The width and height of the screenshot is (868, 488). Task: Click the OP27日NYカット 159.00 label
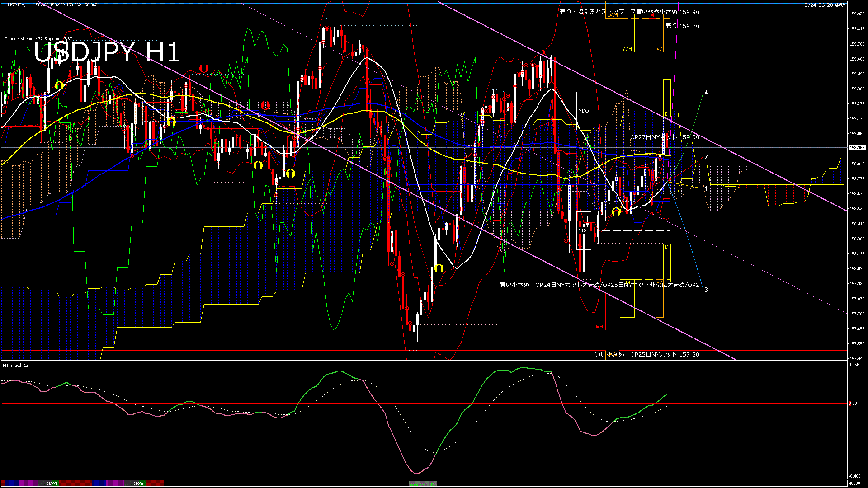coord(665,137)
